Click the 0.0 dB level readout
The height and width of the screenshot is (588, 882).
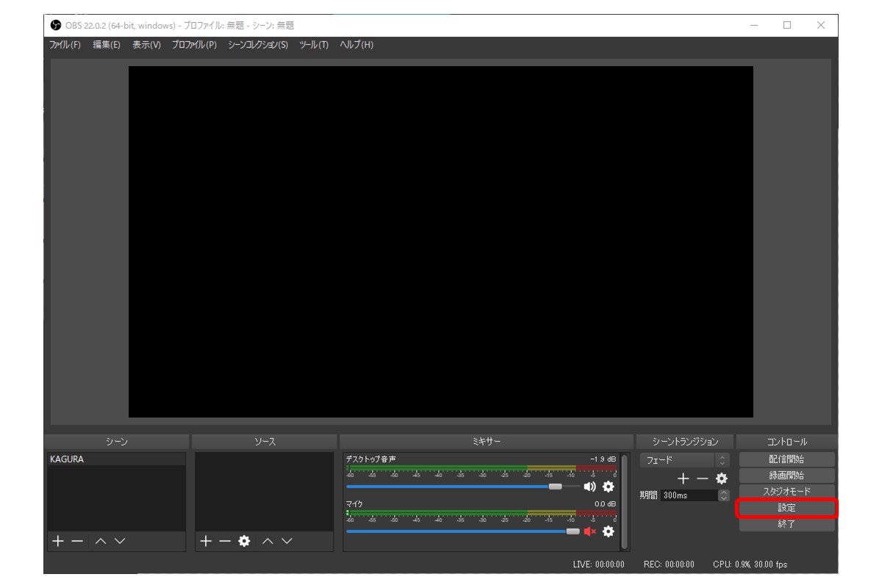pos(606,504)
